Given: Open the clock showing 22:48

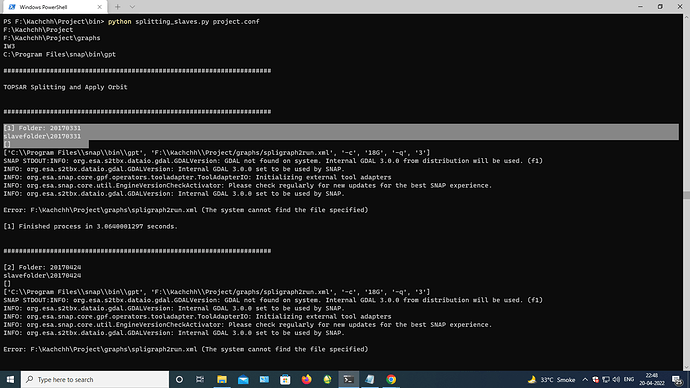Looking at the screenshot, I should (652, 379).
